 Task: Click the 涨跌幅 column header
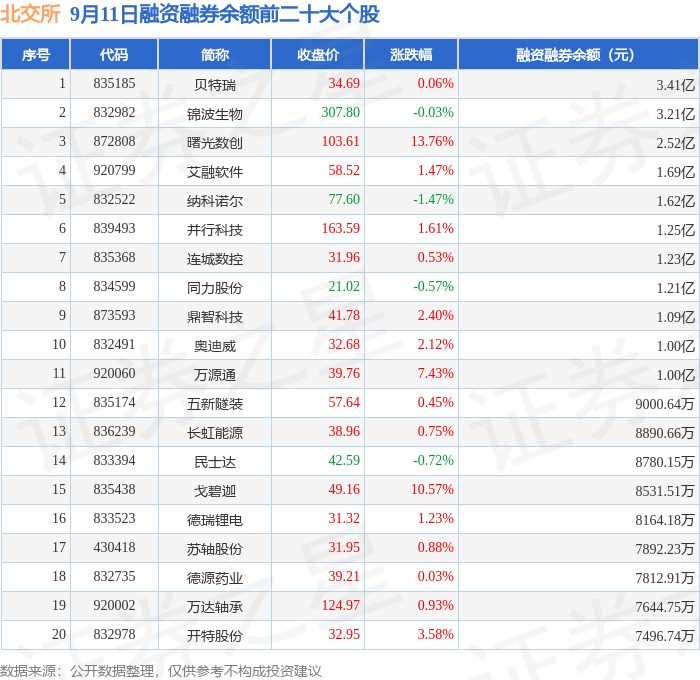411,55
